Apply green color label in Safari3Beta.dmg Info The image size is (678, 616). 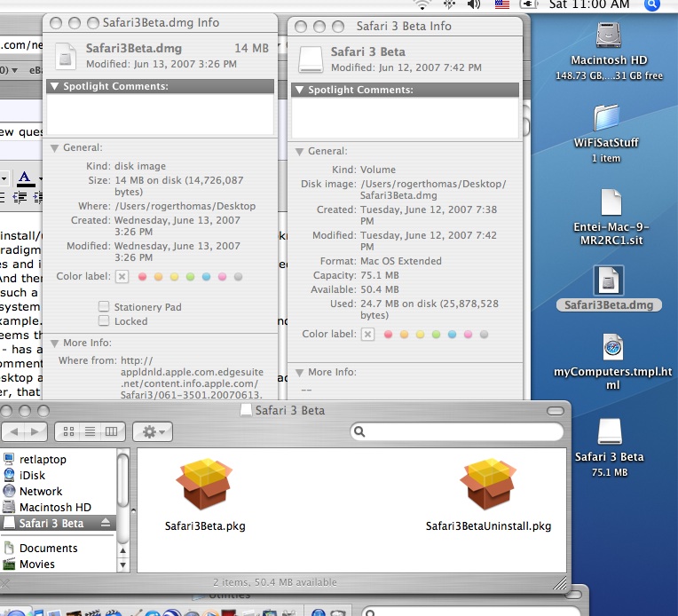tap(190, 276)
